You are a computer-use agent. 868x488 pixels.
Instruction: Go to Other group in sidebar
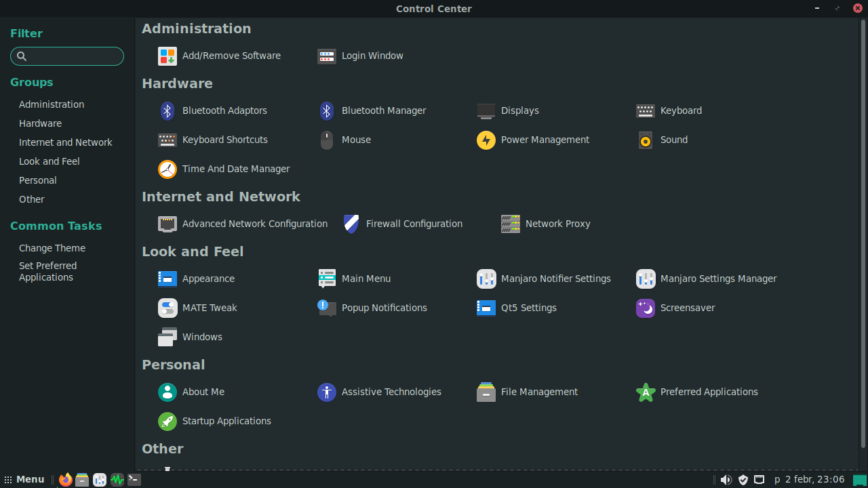[x=32, y=199]
